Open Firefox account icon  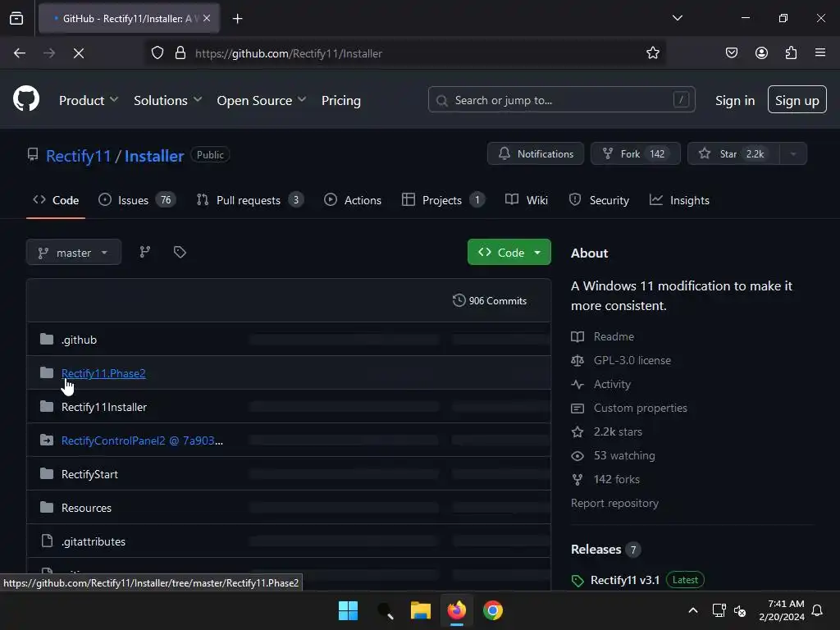click(761, 53)
